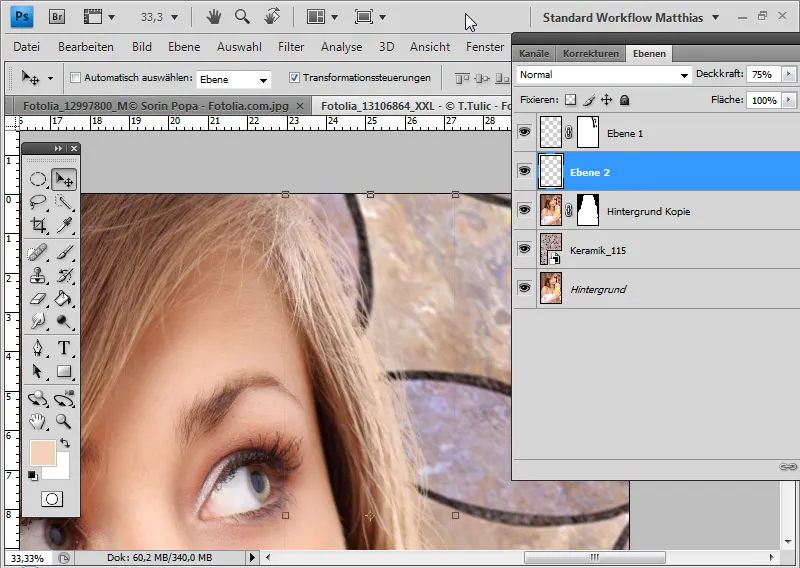This screenshot has width=800, height=568.
Task: Switch to the Kanäle tab
Action: pyautogui.click(x=534, y=54)
